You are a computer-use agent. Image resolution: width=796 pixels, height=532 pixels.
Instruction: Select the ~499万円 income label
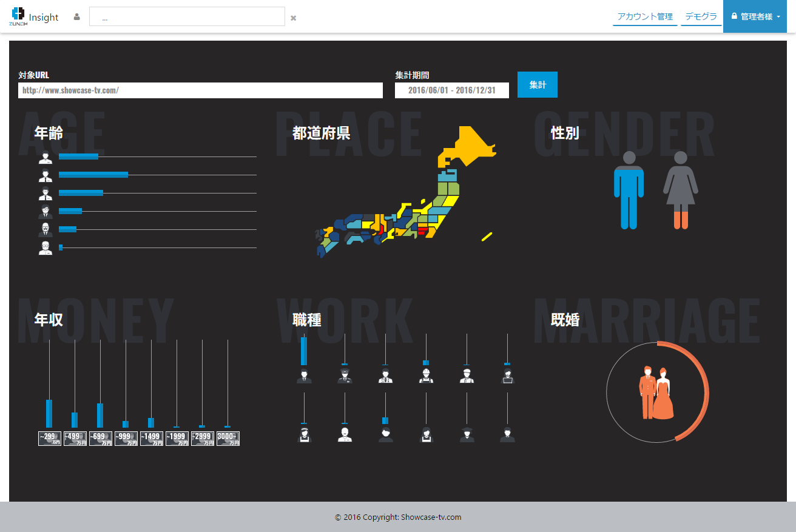click(x=75, y=439)
